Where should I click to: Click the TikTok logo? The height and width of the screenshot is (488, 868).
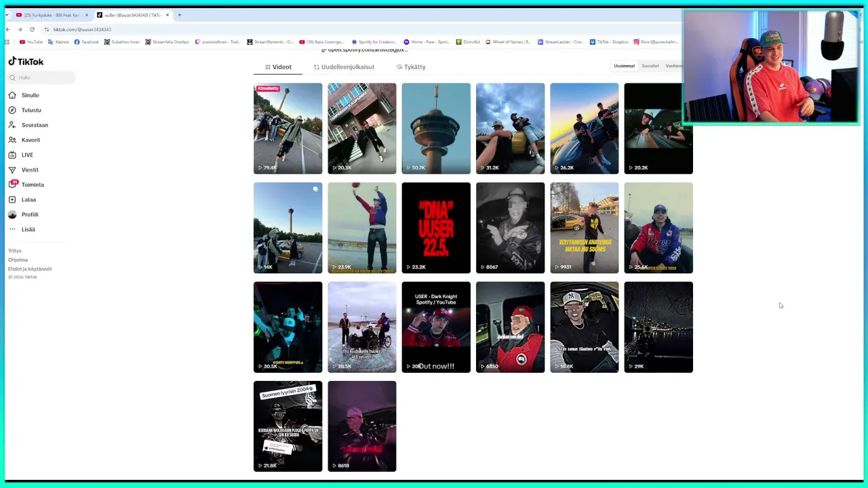pos(26,61)
